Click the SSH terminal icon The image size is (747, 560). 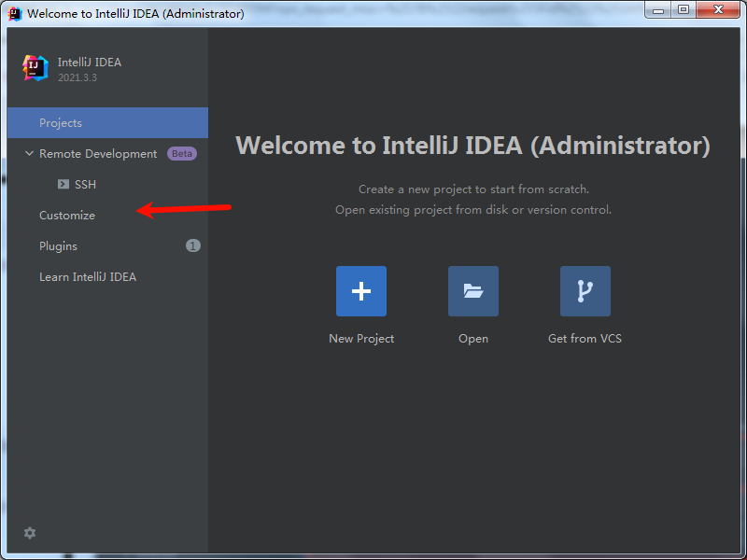63,184
